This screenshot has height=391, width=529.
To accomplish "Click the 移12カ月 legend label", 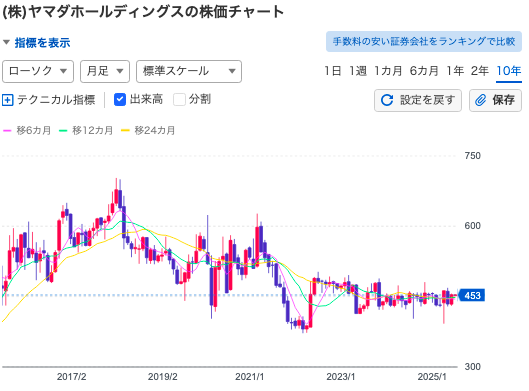I will click(92, 131).
